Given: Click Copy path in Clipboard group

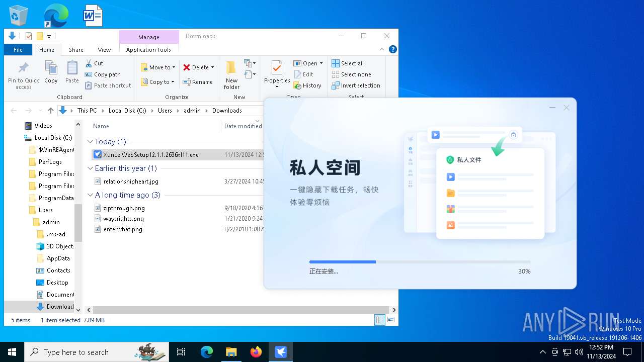Looking at the screenshot, I should tap(103, 74).
